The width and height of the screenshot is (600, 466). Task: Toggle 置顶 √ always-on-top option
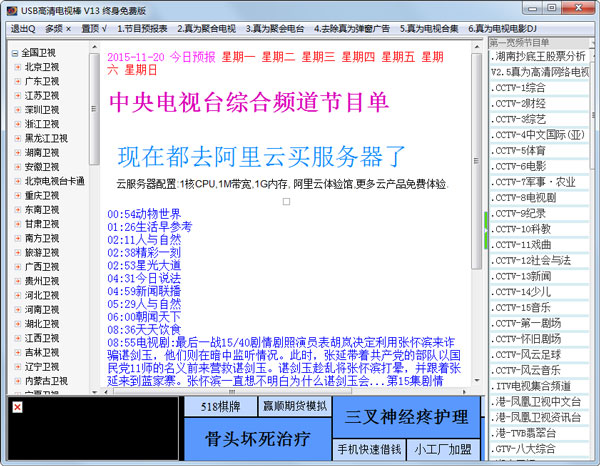pos(94,29)
